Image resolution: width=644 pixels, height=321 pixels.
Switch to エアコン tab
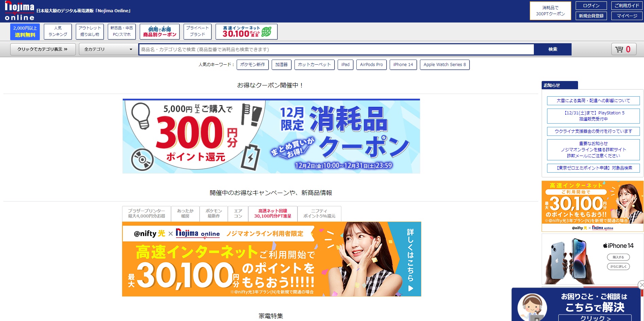tap(238, 214)
